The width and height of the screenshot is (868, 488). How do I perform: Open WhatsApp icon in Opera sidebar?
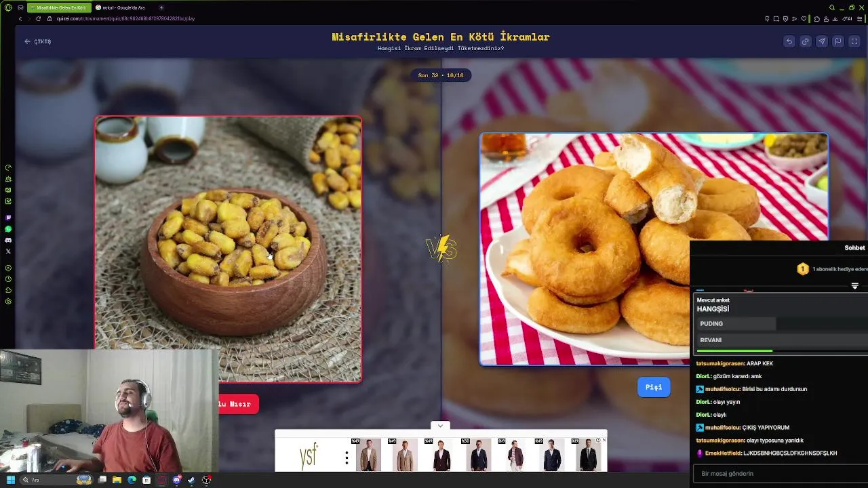point(8,229)
